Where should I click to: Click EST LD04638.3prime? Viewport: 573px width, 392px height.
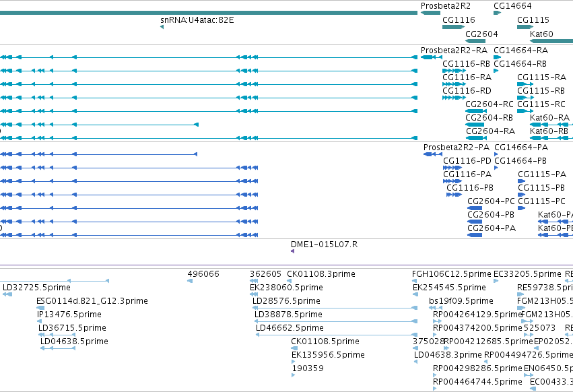tap(416, 362)
